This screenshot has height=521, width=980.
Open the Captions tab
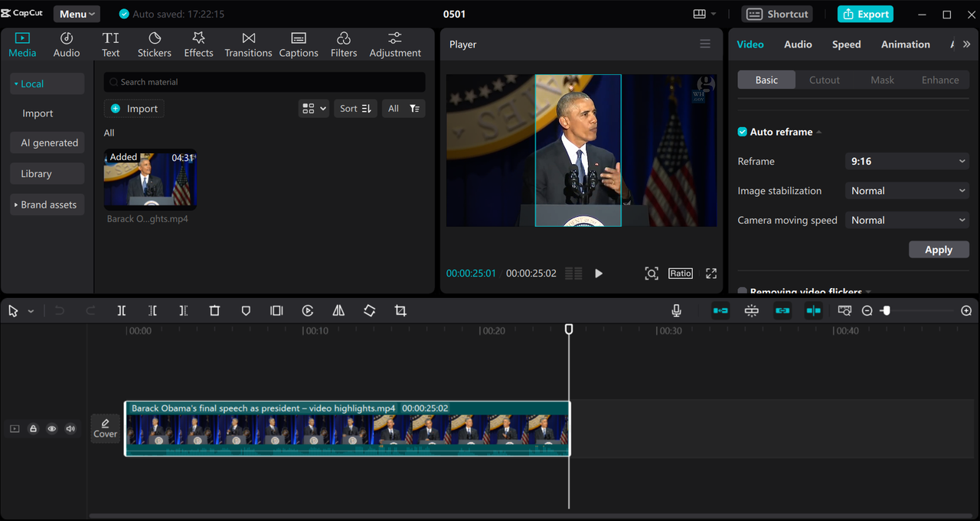299,45
